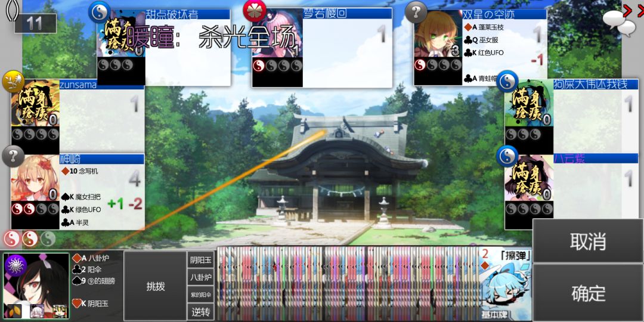Select the 擦弹 graze card in hand
This screenshot has width=644, height=322.
pos(506,283)
